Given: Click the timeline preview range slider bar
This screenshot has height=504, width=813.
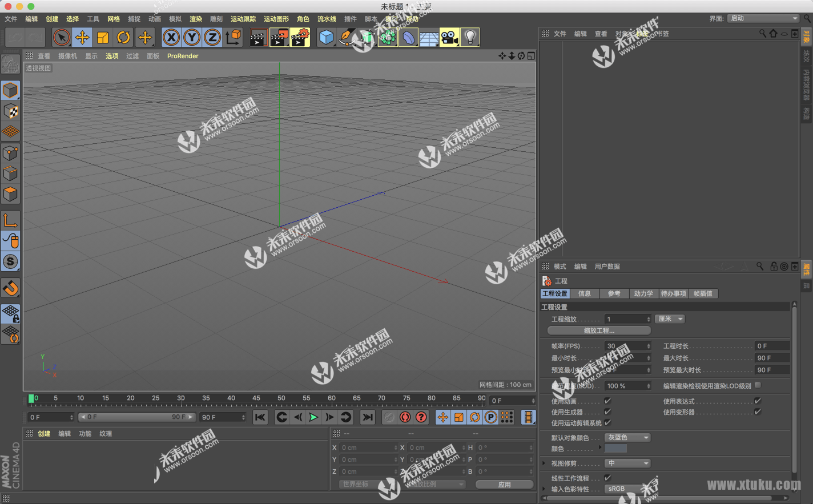Looking at the screenshot, I should [x=137, y=417].
